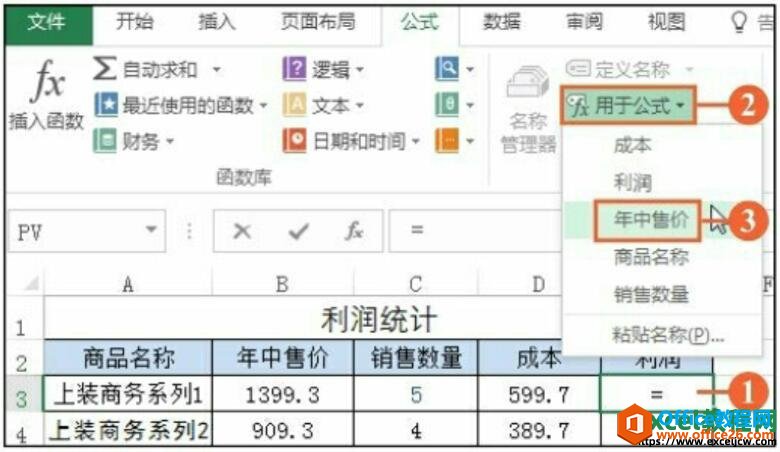Switch to the Data (数据) tab

(501, 22)
